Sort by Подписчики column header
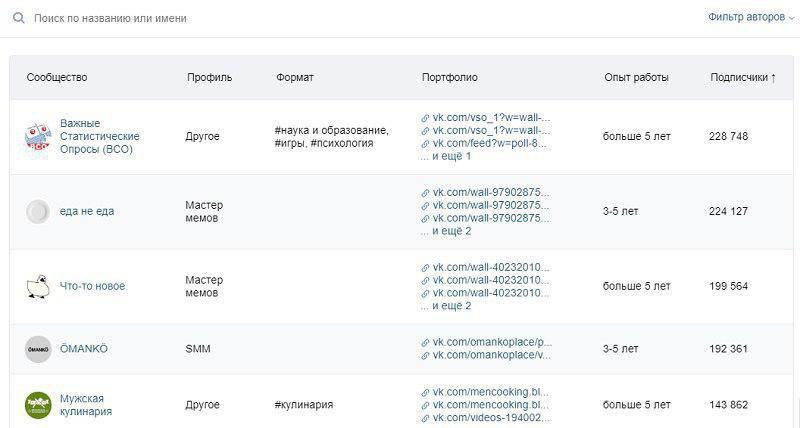The image size is (800, 428). tap(743, 78)
